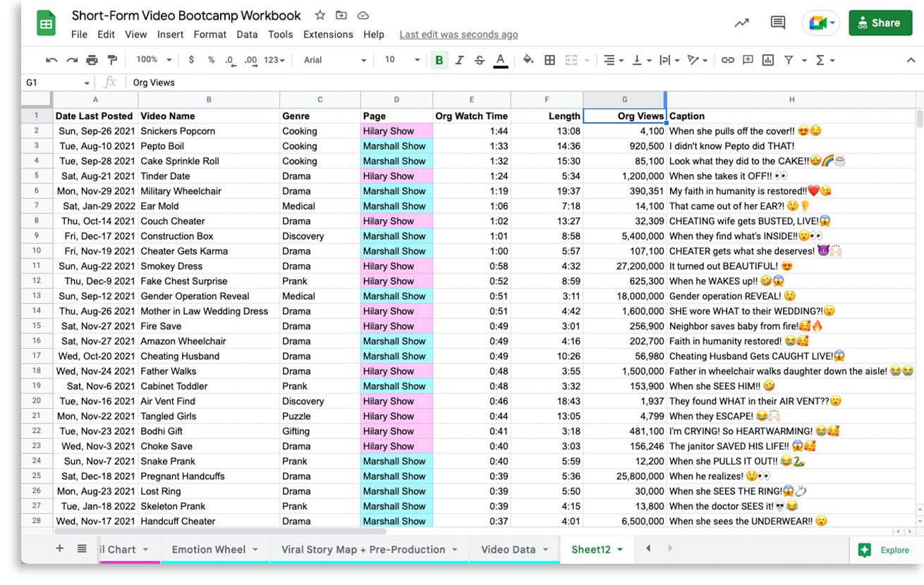924x585 pixels.
Task: Open the 'Last edit was seconds ago' link
Action: [x=458, y=35]
